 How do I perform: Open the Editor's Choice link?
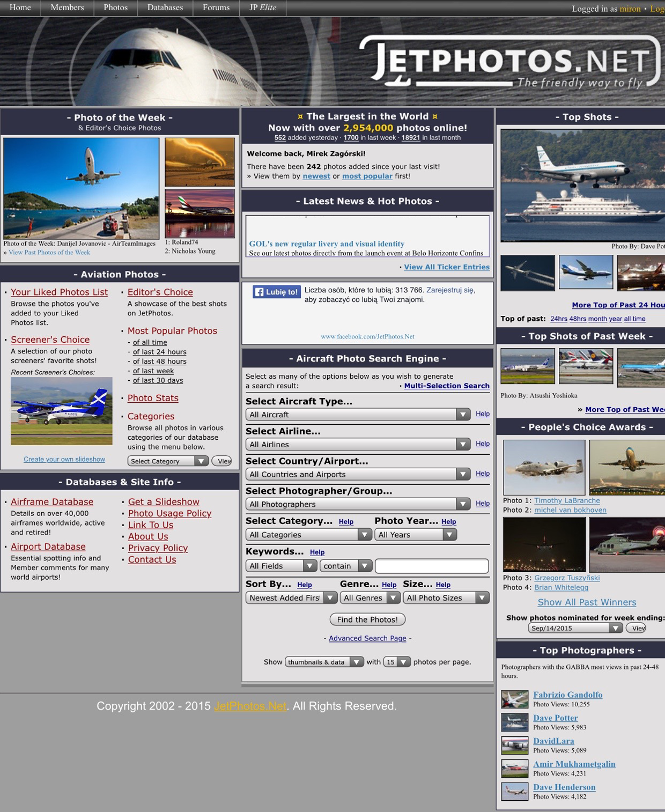coord(160,292)
